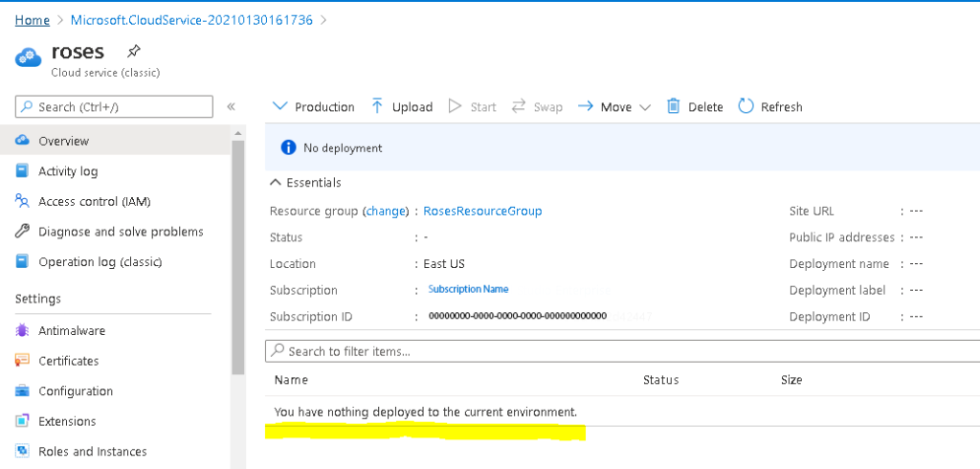Sort by Name column header
The width and height of the screenshot is (980, 469).
(291, 380)
